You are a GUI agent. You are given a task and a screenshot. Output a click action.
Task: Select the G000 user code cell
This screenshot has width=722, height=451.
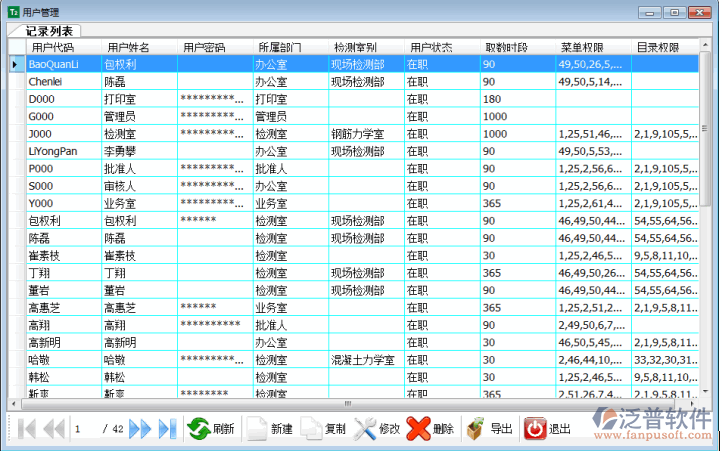click(64, 117)
